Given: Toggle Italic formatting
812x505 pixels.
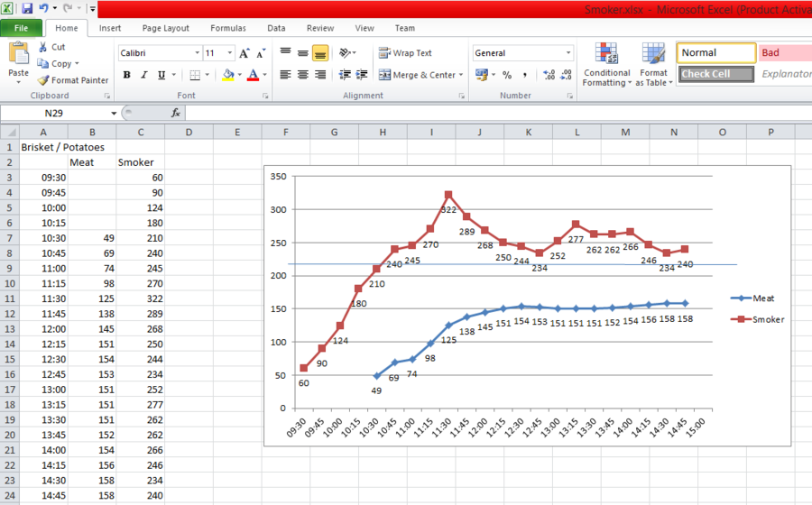Looking at the screenshot, I should [x=144, y=75].
